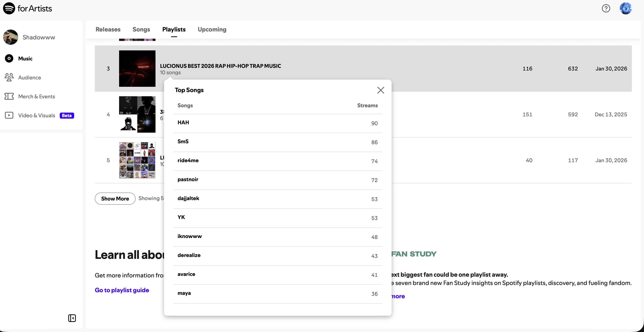The height and width of the screenshot is (332, 644).
Task: Click the fourth playlist's collage cover
Action: [x=137, y=114]
